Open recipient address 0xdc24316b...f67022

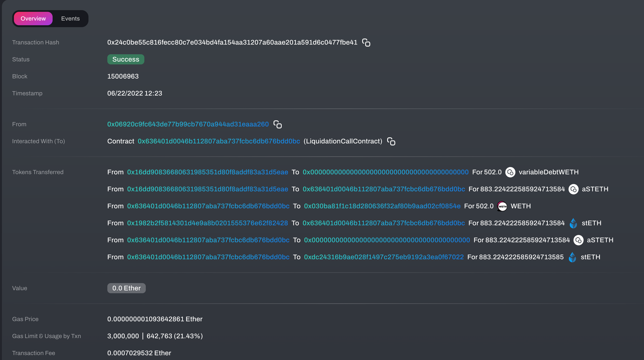click(384, 257)
